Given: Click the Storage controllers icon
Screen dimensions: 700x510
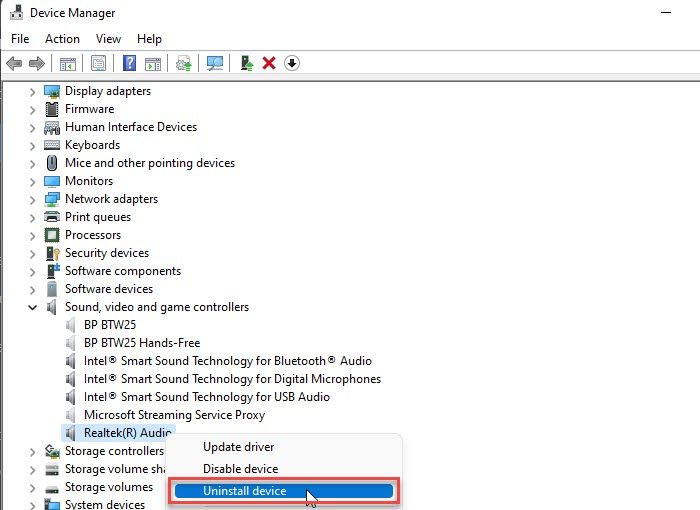Looking at the screenshot, I should (52, 451).
